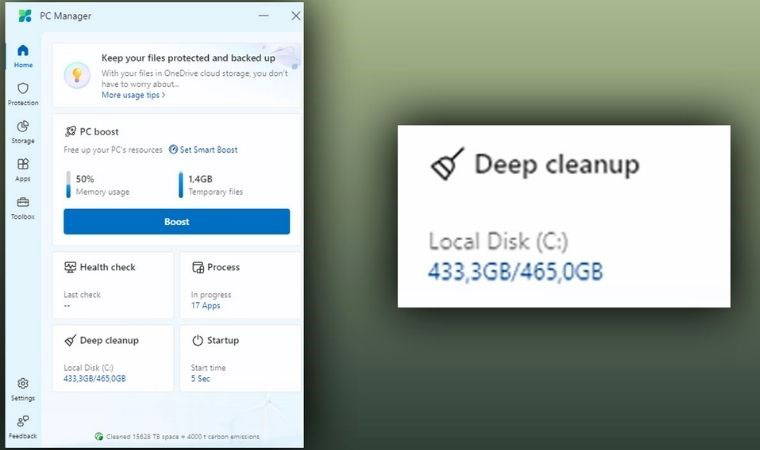Click the 17 Apps process link

coord(206,306)
